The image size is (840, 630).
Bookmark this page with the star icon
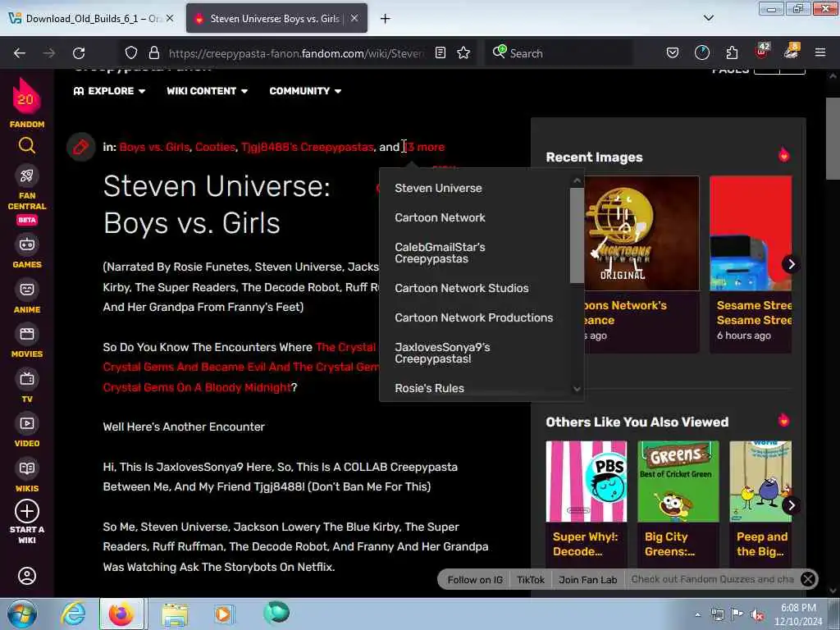click(463, 52)
